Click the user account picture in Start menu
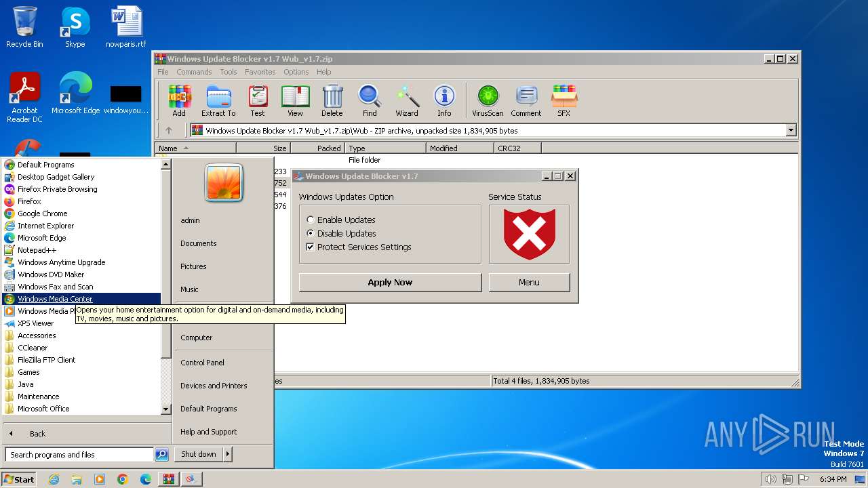Image resolution: width=868 pixels, height=488 pixels. 224,183
